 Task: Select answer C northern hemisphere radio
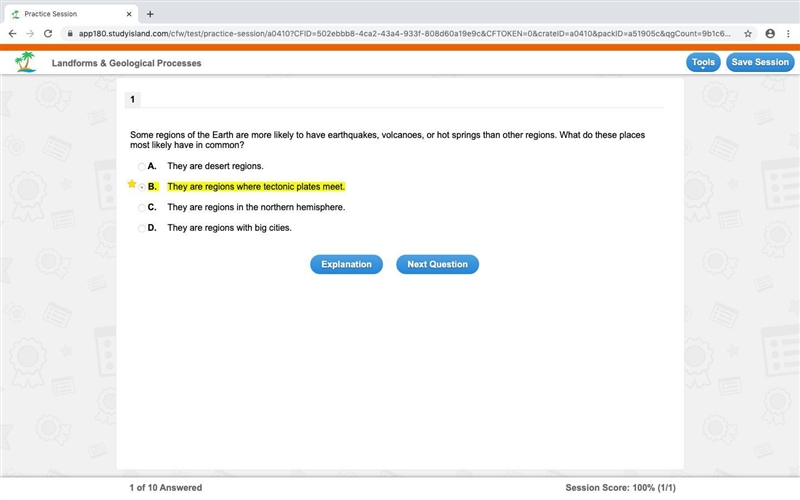[142, 208]
